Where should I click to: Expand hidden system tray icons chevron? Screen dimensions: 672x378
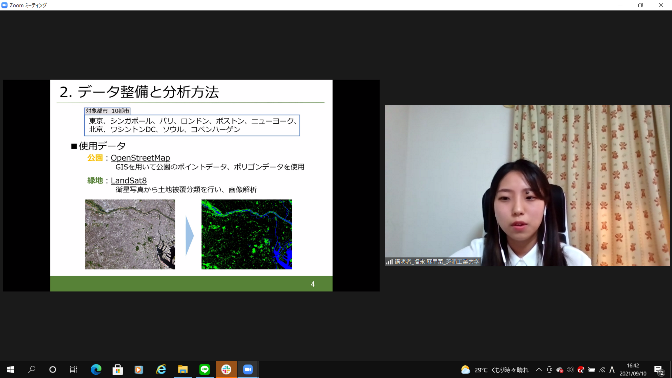pyautogui.click(x=539, y=369)
